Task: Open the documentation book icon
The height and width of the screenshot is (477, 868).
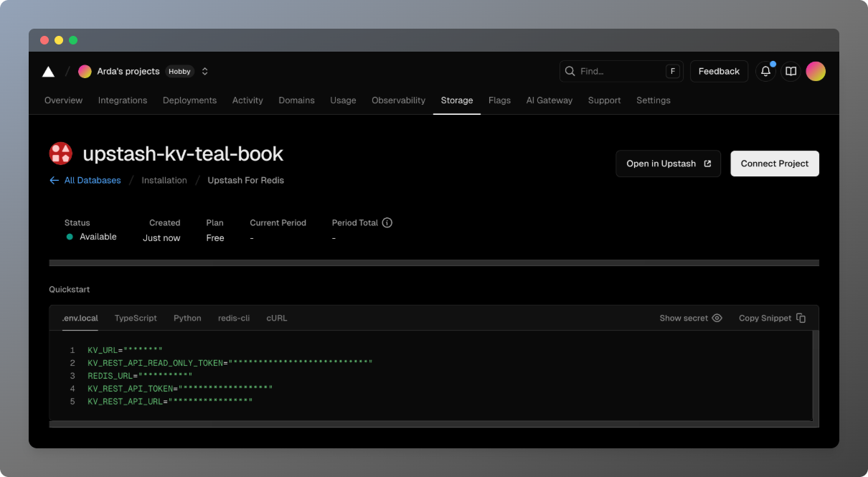Action: click(791, 71)
